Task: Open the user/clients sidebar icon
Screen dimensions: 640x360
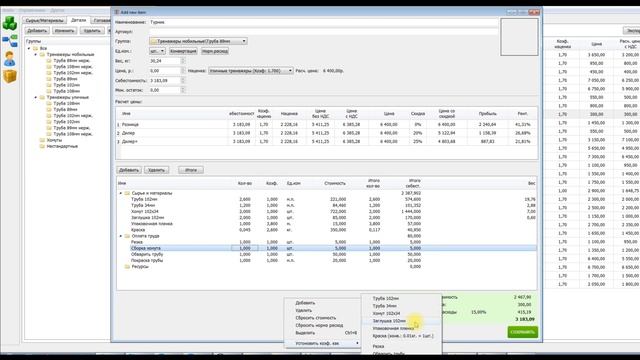Action: (10, 59)
